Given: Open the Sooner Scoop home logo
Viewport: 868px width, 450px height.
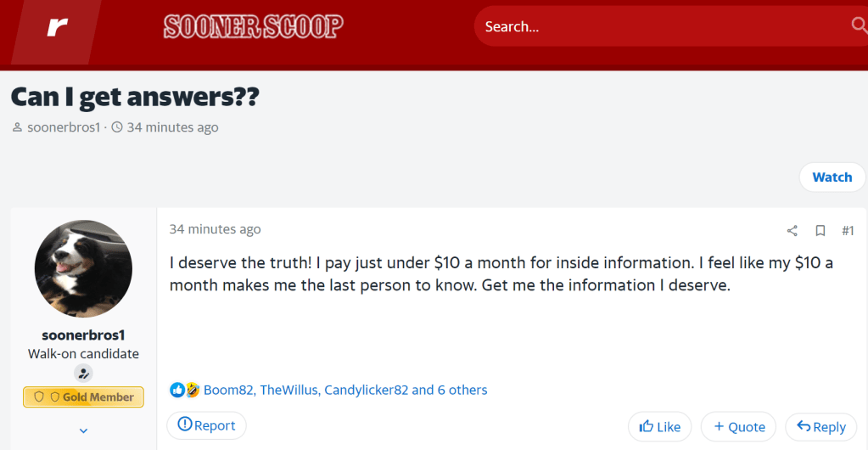Looking at the screenshot, I should pyautogui.click(x=254, y=26).
